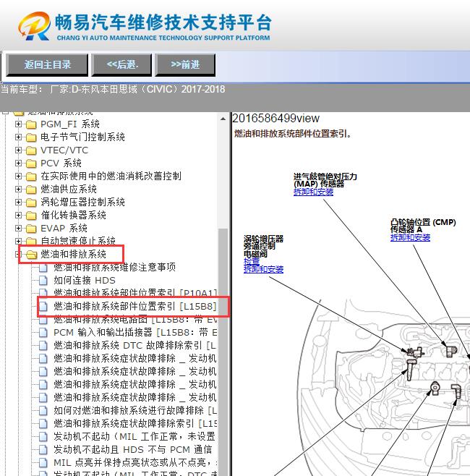Click document icon for 燃油和排放系统症状故障排除索引

[43, 424]
